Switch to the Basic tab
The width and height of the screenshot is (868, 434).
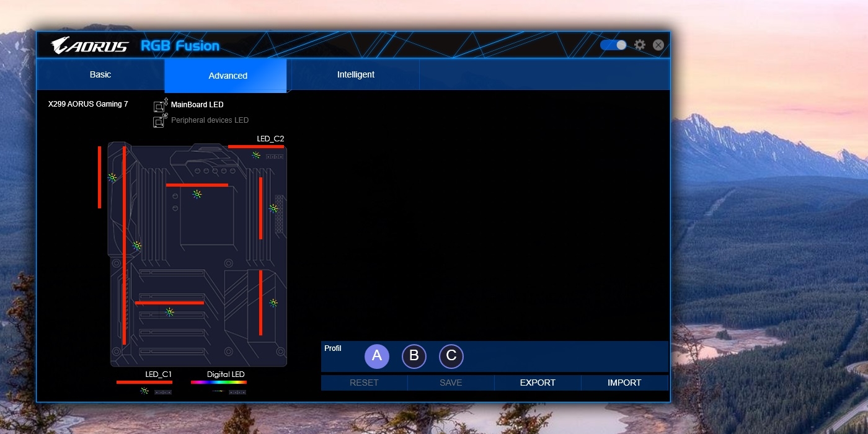coord(100,74)
